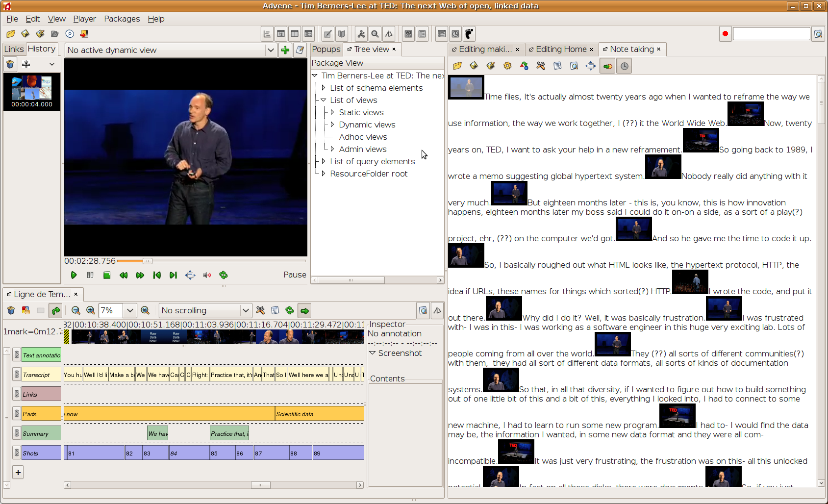828x504 pixels.
Task: Click the footprint icon in the main toolbar
Action: [x=469, y=34]
